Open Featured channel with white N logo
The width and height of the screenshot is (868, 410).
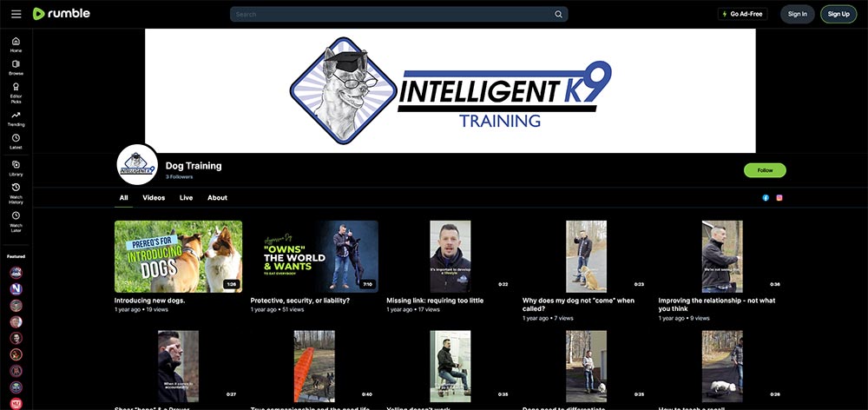[x=16, y=288]
